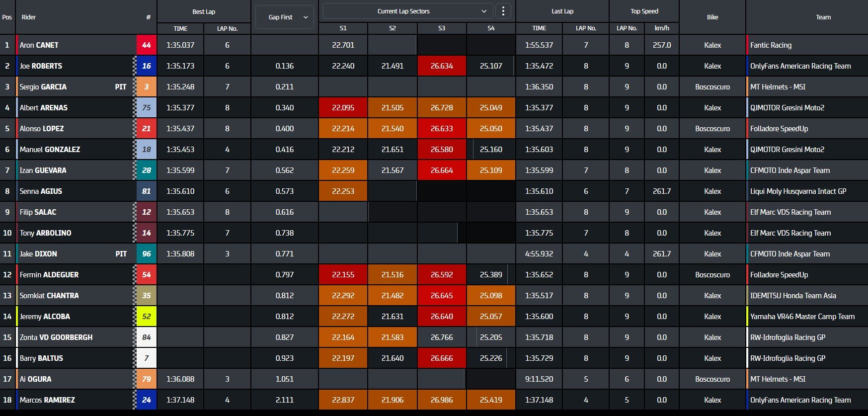
Task: Click the Best Lap column header
Action: click(204, 11)
